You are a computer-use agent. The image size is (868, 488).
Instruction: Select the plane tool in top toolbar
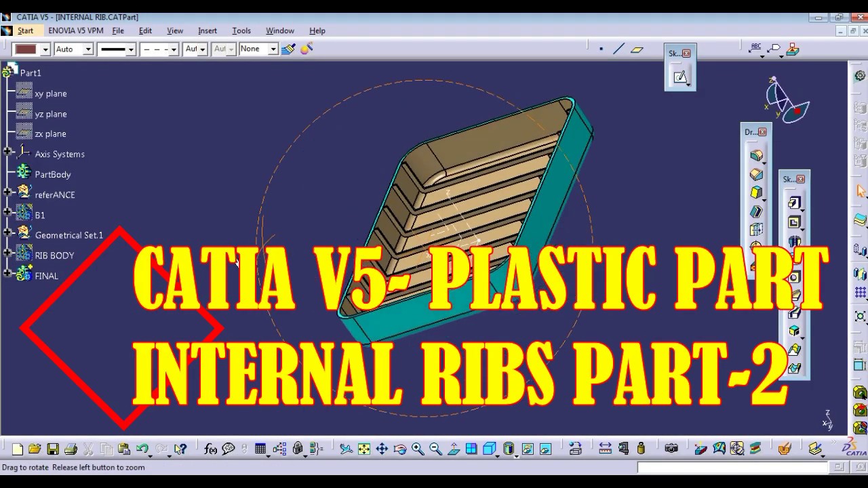pyautogui.click(x=637, y=49)
